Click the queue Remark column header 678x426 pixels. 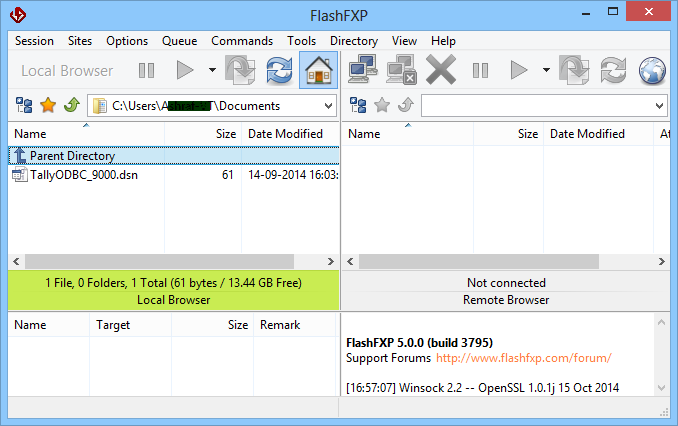tap(294, 325)
